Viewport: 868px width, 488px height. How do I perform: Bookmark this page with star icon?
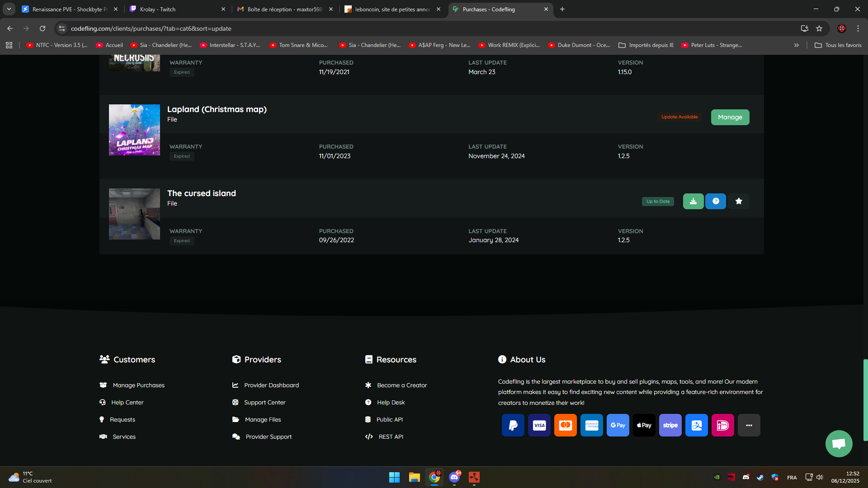coord(819,28)
